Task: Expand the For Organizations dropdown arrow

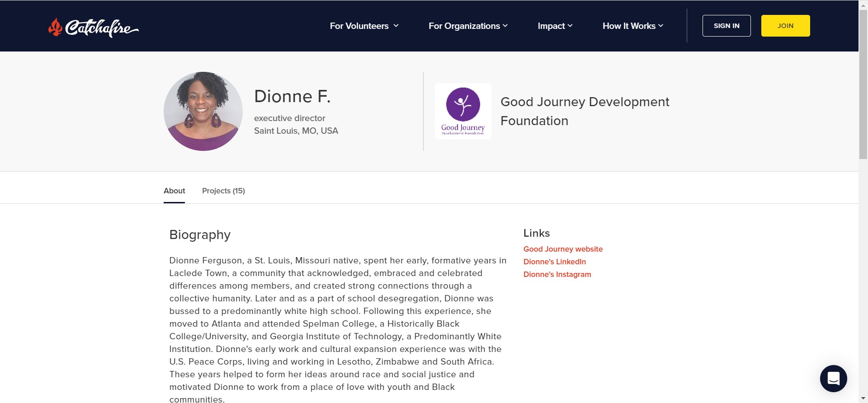Action: point(505,26)
